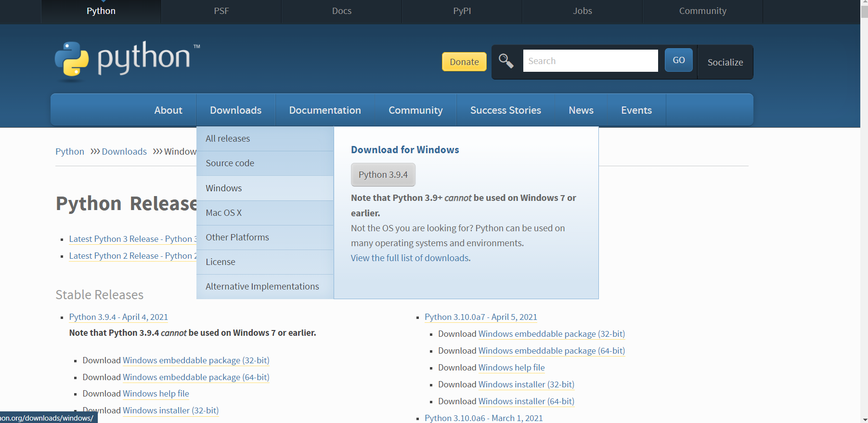Viewport: 868px width, 423px height.
Task: Click the Stable Releases heading text
Action: point(100,295)
